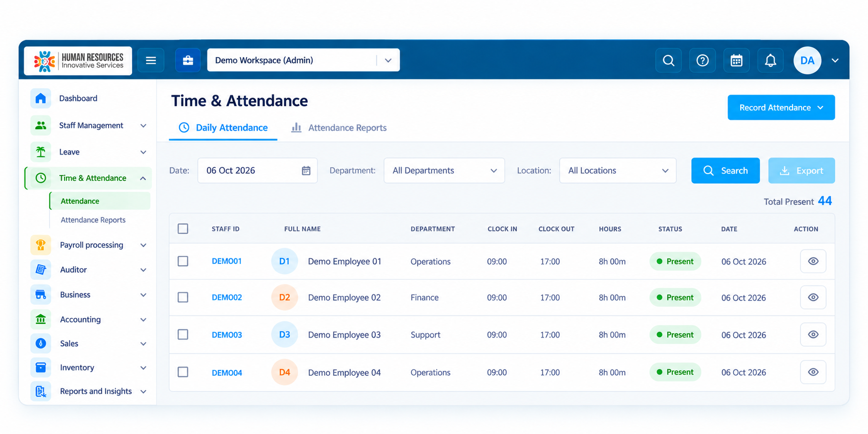Click the Dashboard home icon
This screenshot has height=434, width=868.
pyautogui.click(x=41, y=98)
